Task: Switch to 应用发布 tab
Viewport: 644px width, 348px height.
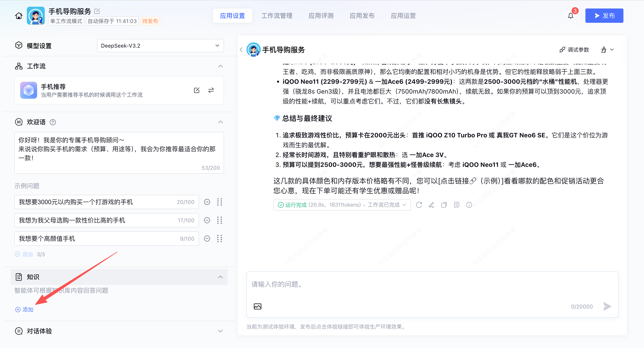Action: coord(362,15)
